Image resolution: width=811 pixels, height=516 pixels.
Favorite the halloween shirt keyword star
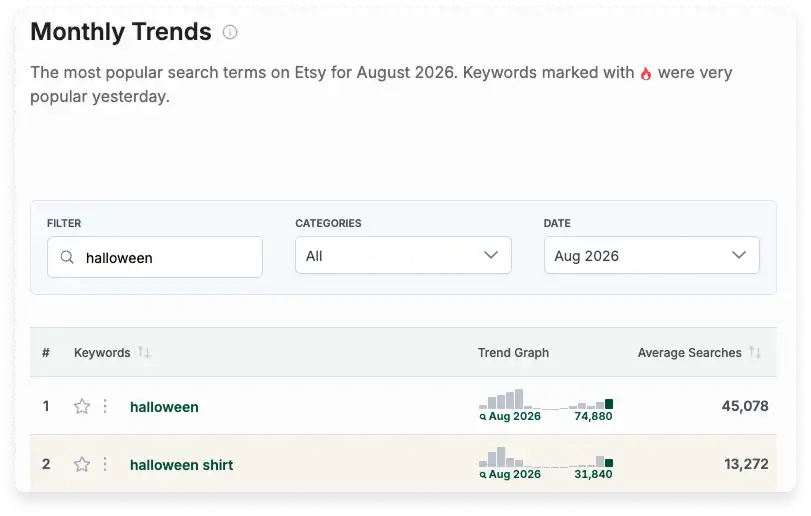pyautogui.click(x=82, y=464)
